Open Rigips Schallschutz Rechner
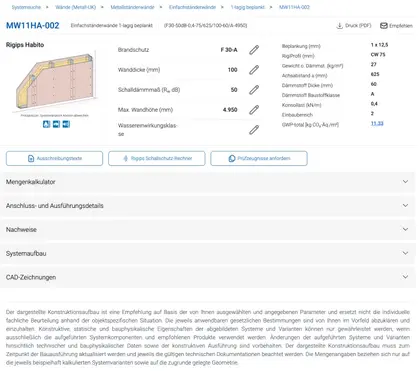The image size is (420, 371). click(x=157, y=159)
